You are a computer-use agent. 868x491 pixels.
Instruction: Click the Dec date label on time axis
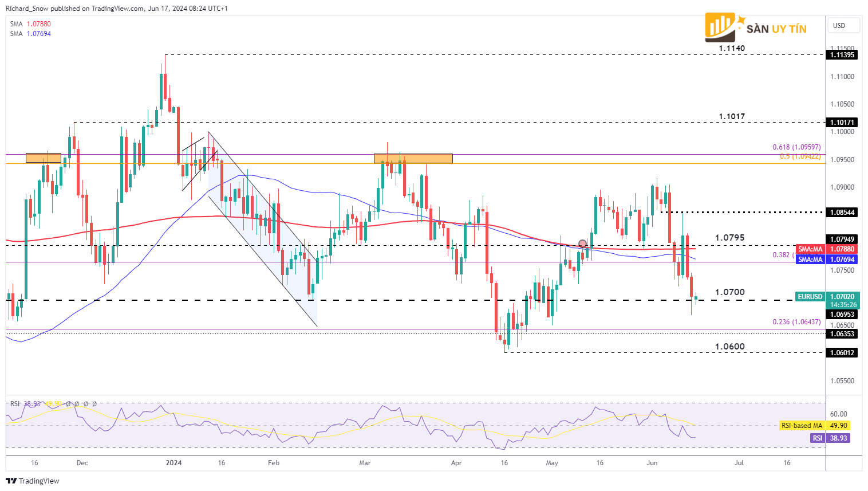tap(82, 463)
